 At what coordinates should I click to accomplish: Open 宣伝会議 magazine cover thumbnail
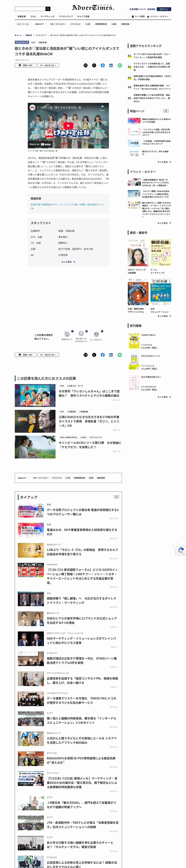tap(138, 253)
